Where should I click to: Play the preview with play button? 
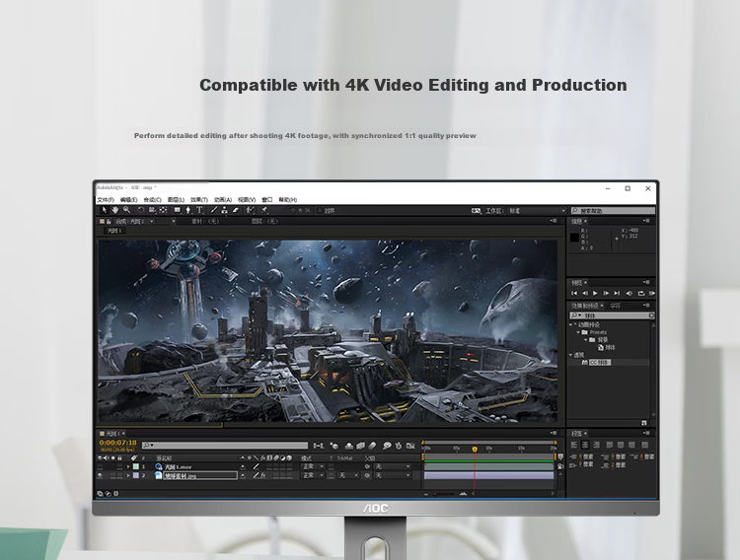pos(595,293)
